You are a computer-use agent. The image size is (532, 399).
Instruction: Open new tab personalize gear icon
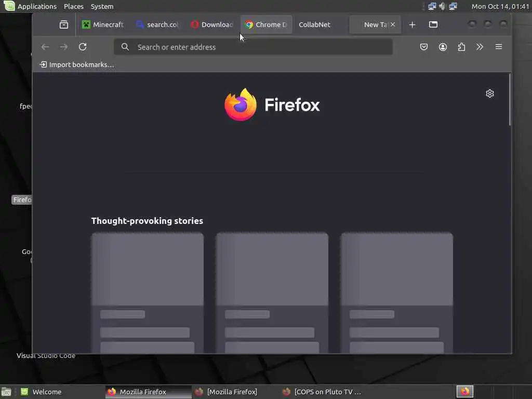pos(489,94)
